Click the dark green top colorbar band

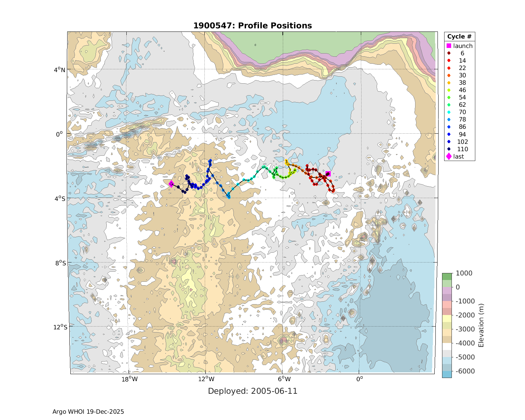[447, 276]
